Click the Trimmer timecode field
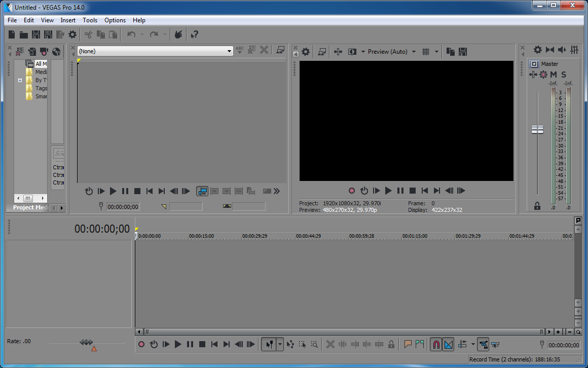 (123, 207)
